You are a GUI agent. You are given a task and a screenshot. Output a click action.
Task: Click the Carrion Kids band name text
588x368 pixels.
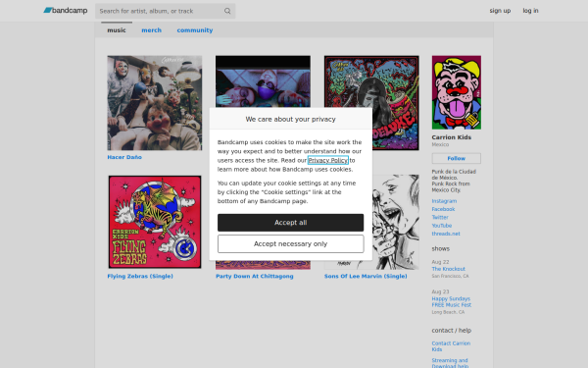click(x=451, y=137)
